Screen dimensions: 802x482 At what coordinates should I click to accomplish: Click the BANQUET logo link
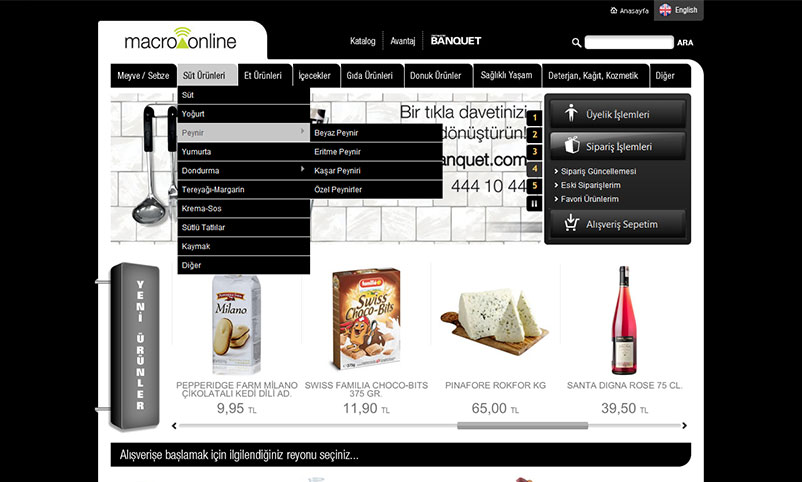click(x=456, y=40)
